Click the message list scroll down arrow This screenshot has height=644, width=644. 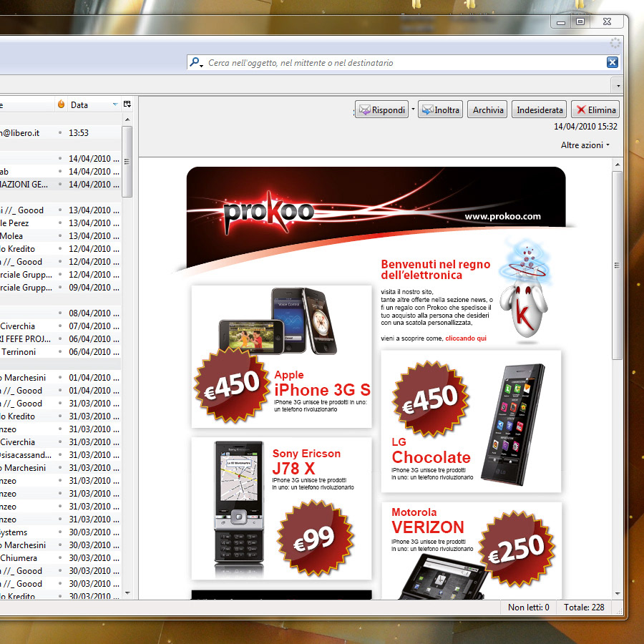coord(127,592)
